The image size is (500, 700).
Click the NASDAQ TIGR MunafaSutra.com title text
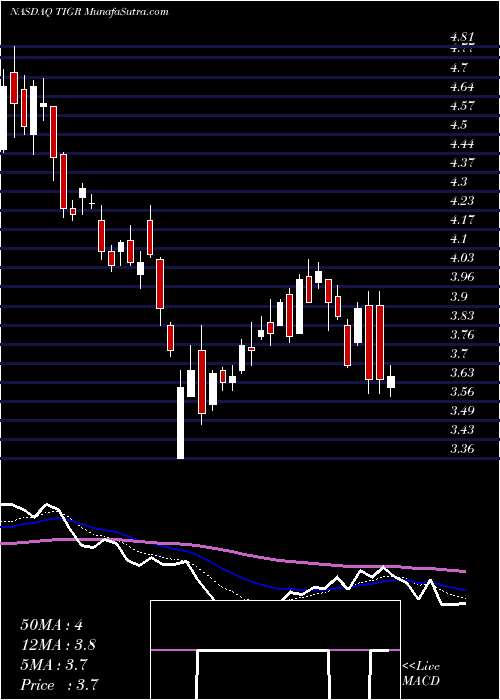point(89,12)
